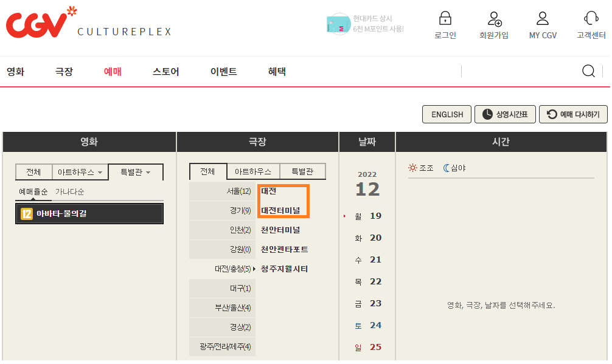Click the search magnifier icon
The image size is (612, 364).
click(x=588, y=70)
